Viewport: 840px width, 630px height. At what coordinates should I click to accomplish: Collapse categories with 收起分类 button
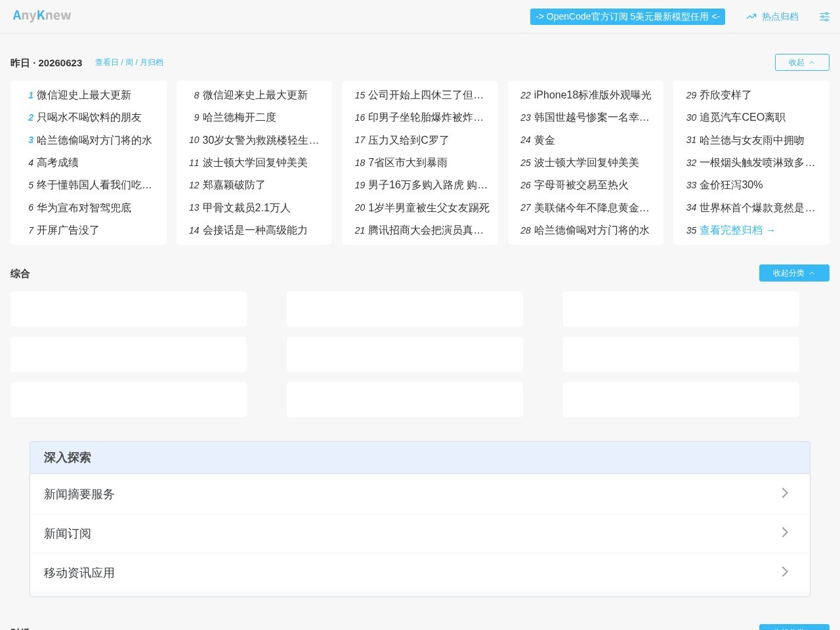point(794,273)
